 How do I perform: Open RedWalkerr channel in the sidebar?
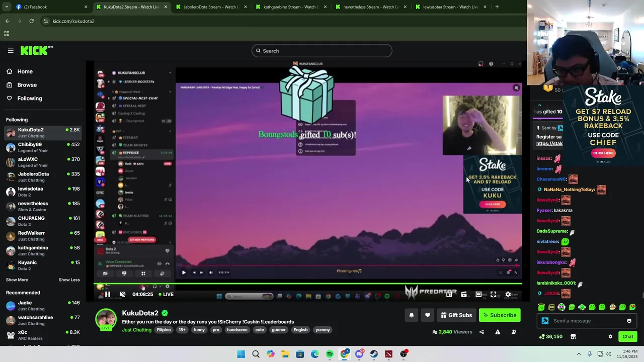43,236
